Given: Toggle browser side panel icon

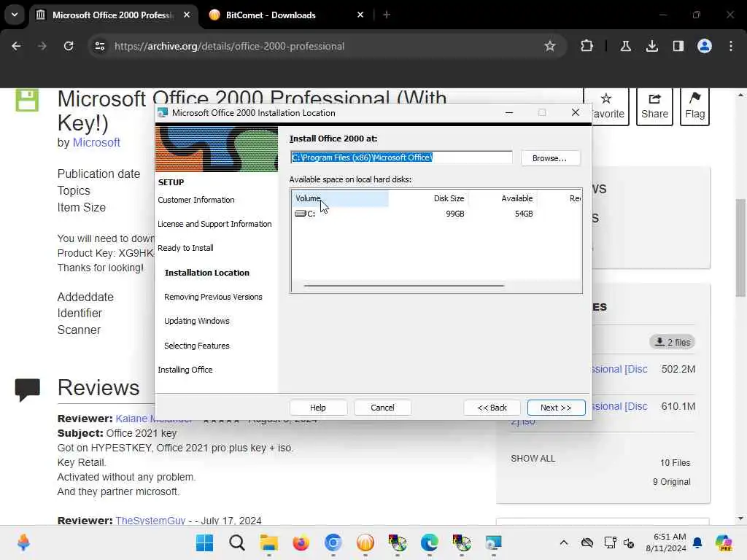Looking at the screenshot, I should coord(678,46).
